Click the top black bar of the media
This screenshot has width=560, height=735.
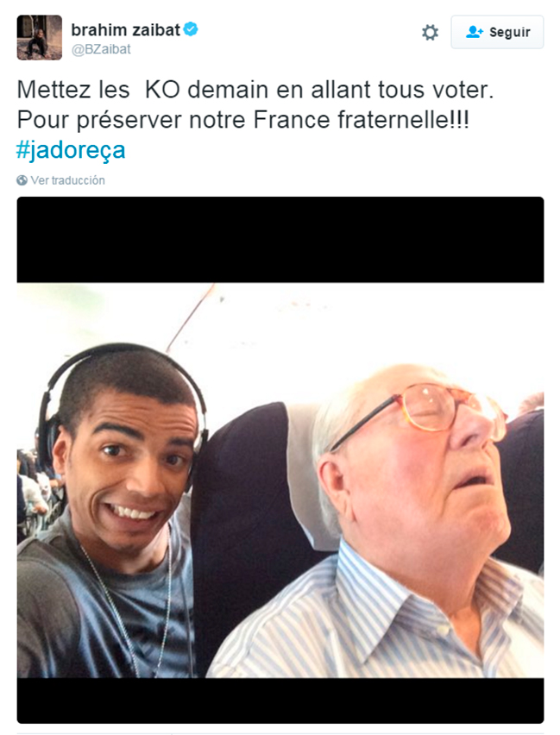(x=280, y=240)
